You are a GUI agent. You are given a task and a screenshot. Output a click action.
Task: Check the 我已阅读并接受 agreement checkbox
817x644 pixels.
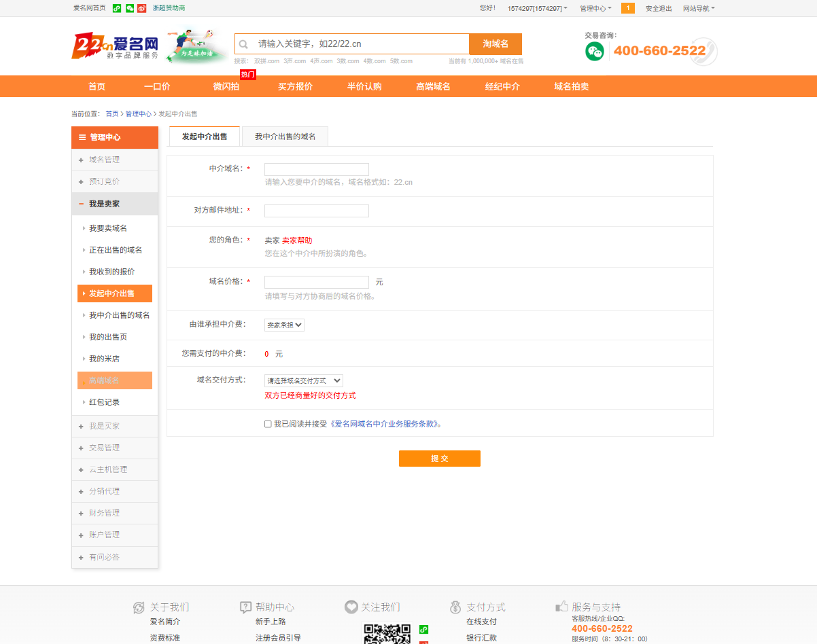268,424
